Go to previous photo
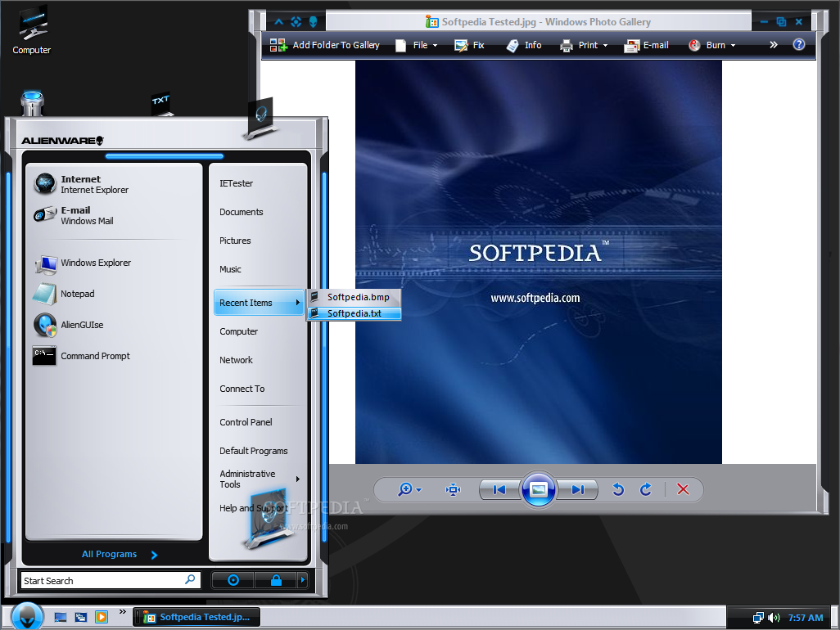 499,489
